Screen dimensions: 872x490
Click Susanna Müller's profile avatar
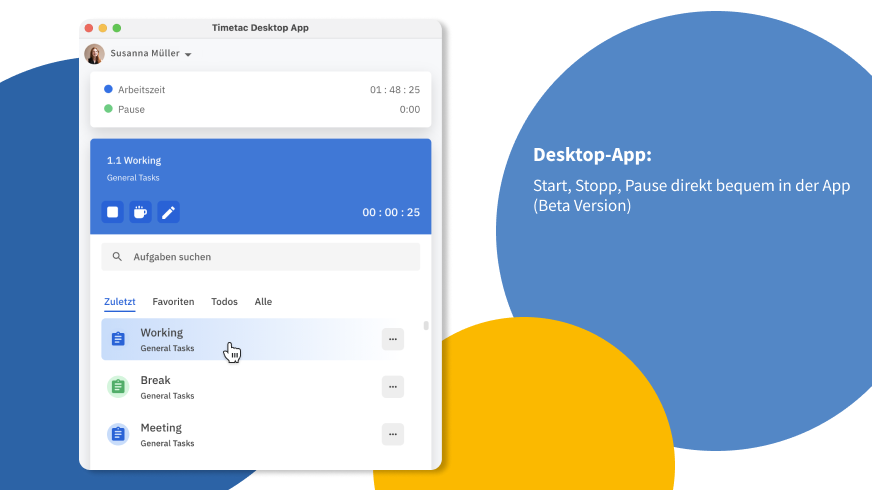point(95,54)
